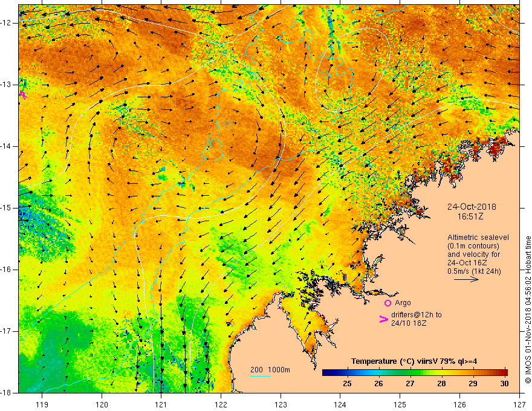
Task: Click longitude axis label 124
Action: (340, 404)
